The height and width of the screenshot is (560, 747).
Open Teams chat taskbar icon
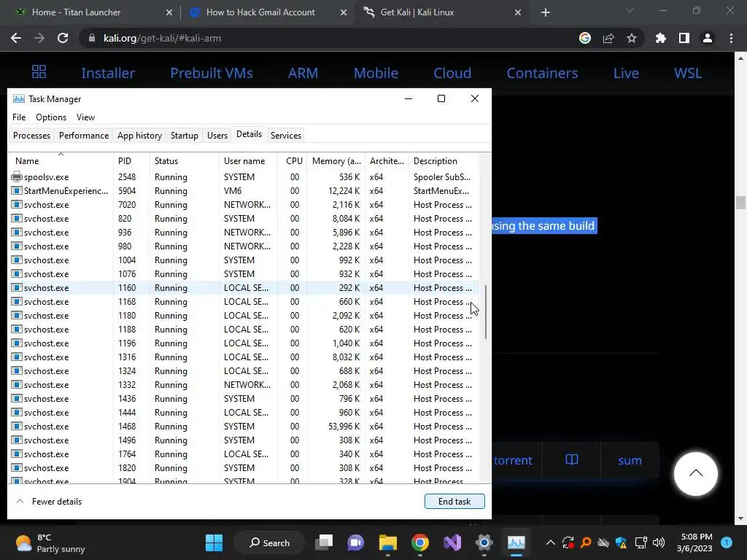coord(355,542)
